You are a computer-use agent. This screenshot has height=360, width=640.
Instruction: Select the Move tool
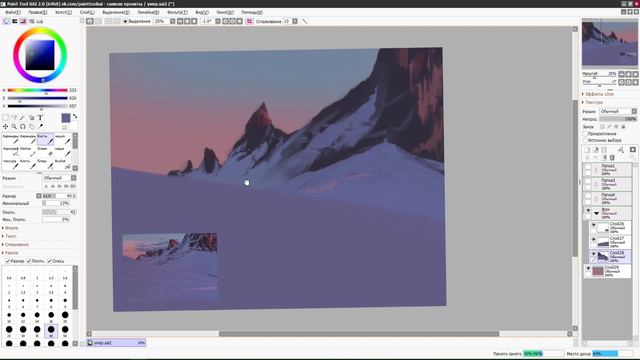point(5,127)
